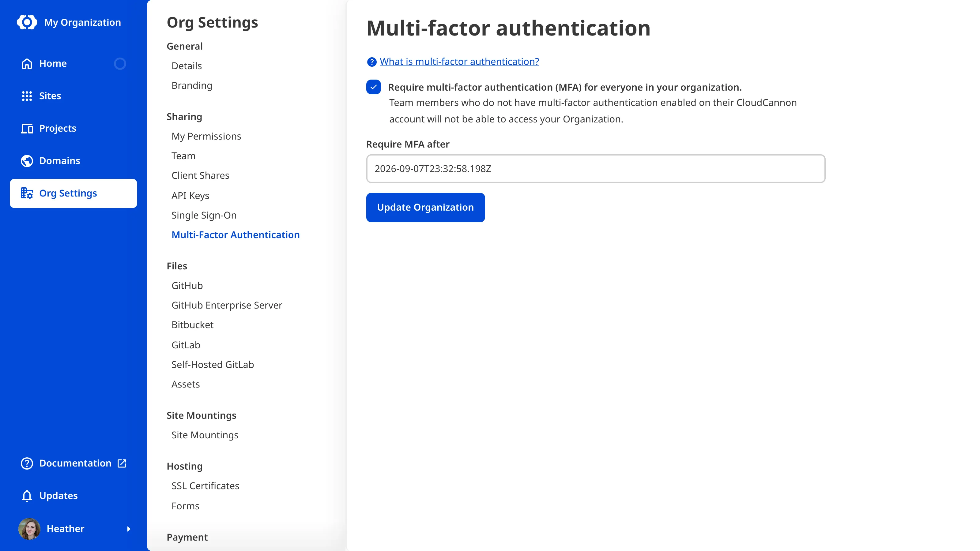Click the 'Require MFA after' label
The width and height of the screenshot is (980, 551).
pyautogui.click(x=407, y=144)
